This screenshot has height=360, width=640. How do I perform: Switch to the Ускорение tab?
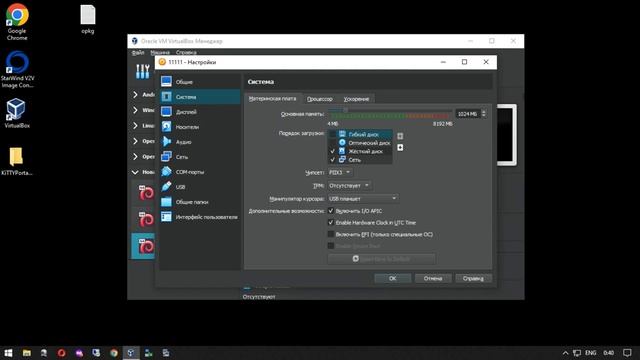[356, 99]
